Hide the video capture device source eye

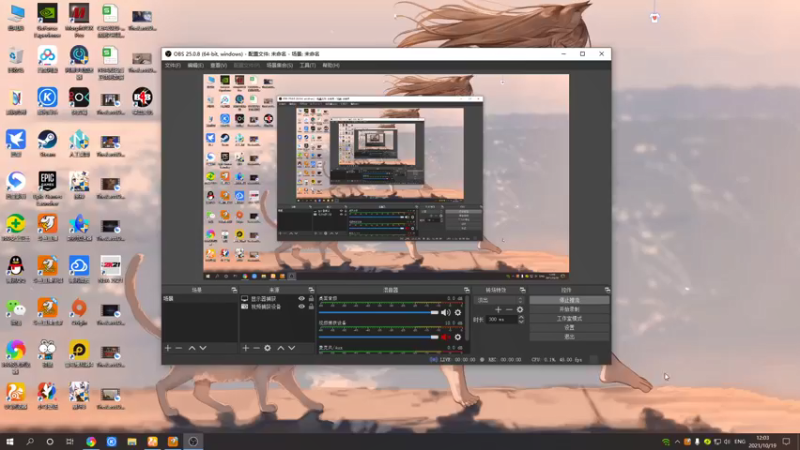click(x=301, y=307)
